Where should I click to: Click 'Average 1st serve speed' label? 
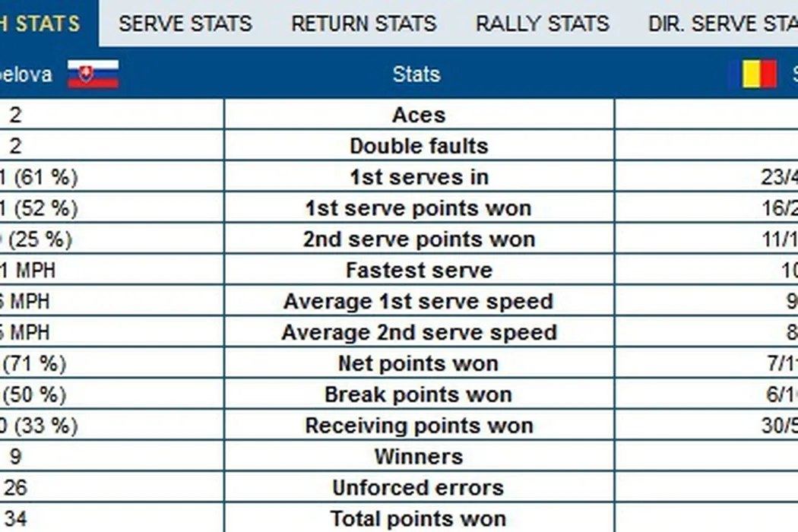[419, 302]
